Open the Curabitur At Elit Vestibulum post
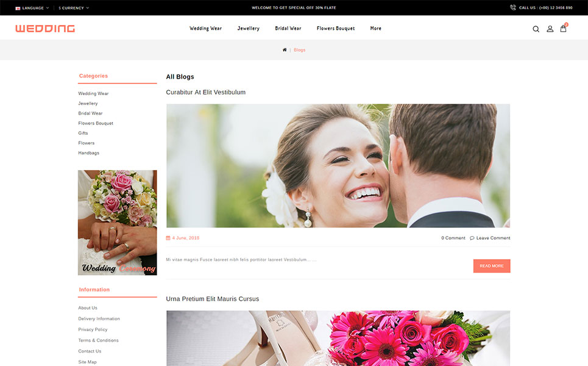This screenshot has height=366, width=588. coord(205,92)
